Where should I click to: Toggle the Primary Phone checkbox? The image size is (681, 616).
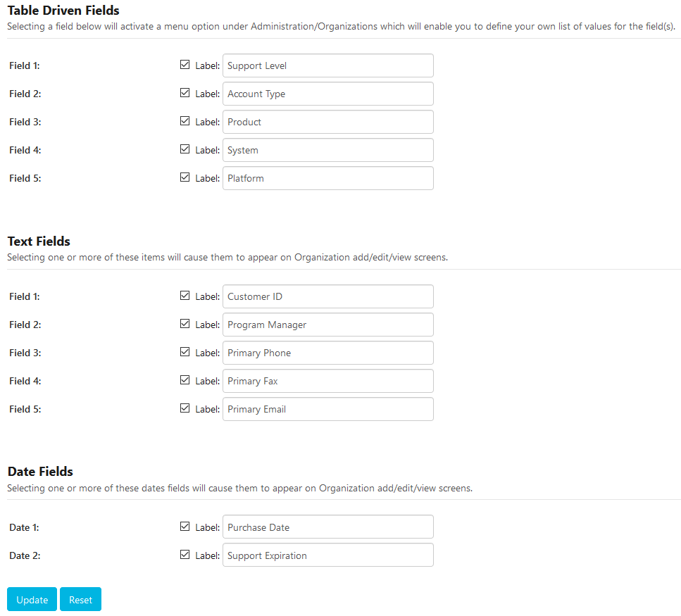click(x=185, y=352)
